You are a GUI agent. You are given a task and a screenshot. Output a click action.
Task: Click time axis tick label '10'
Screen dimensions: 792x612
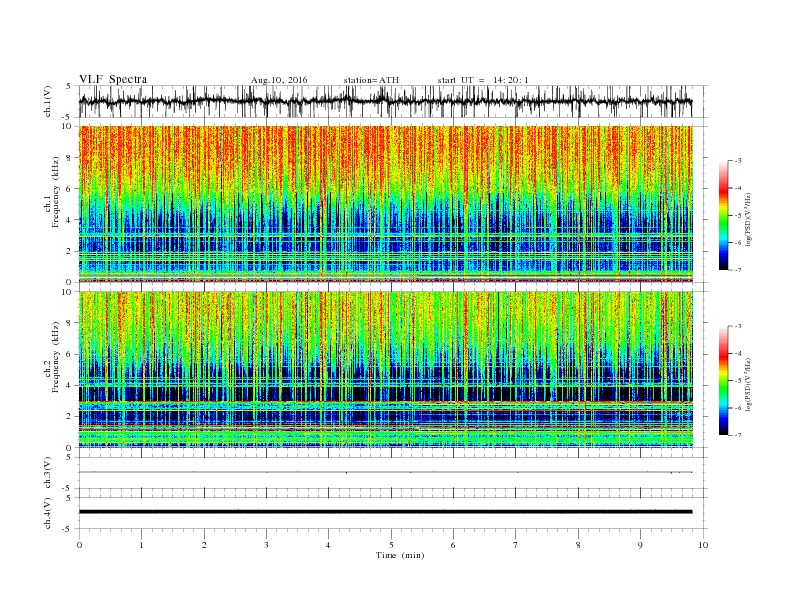(x=703, y=545)
